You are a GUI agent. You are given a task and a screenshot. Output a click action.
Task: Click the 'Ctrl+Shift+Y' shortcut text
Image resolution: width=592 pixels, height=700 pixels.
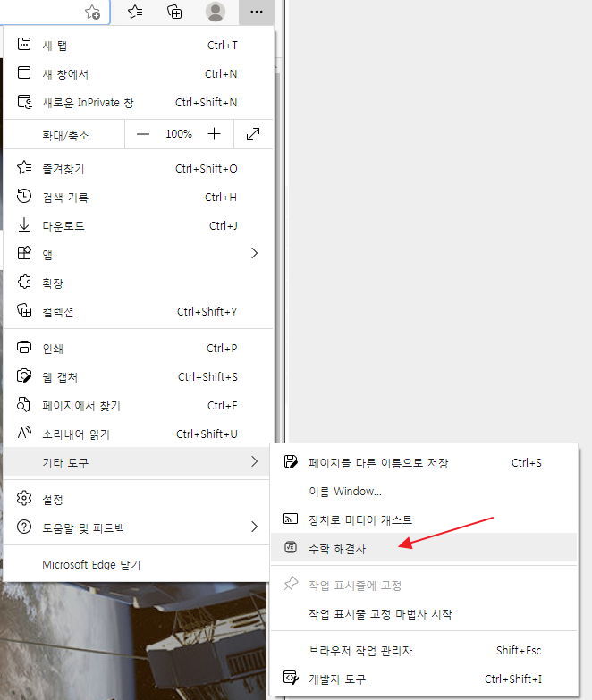(x=207, y=312)
